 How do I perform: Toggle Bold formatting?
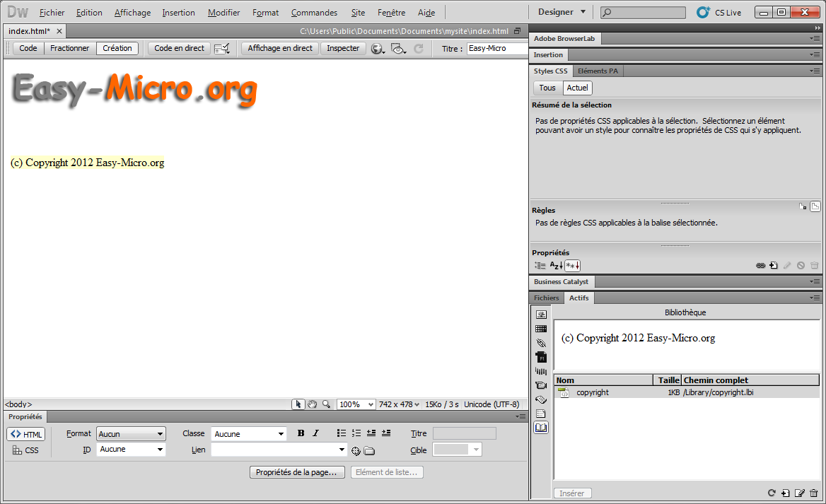(301, 433)
